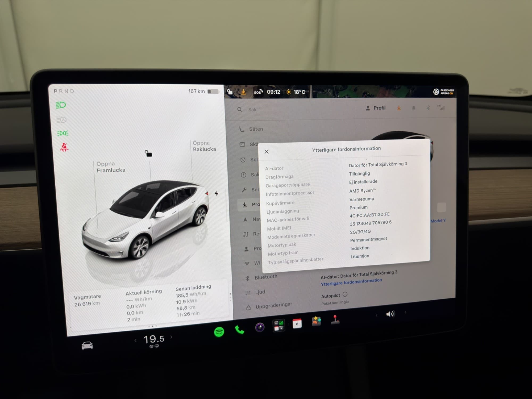Lower volume with left chevron
The height and width of the screenshot is (399, 532).
[x=376, y=315]
